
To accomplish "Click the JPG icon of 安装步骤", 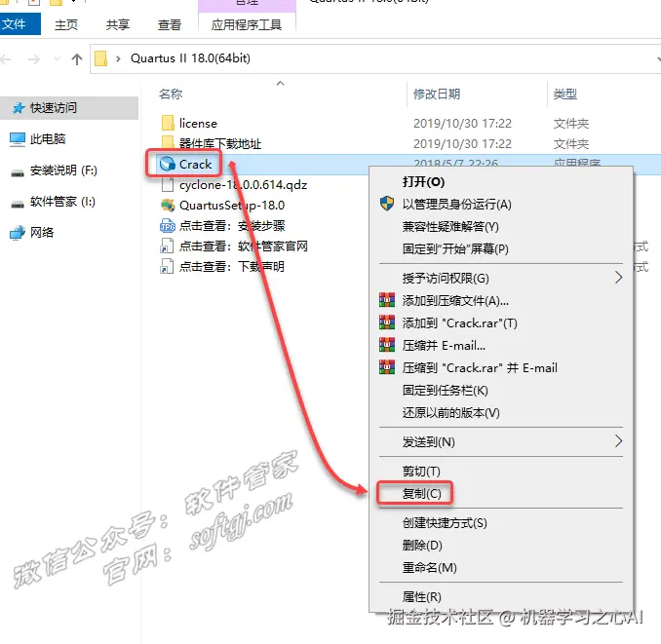I will (x=168, y=226).
